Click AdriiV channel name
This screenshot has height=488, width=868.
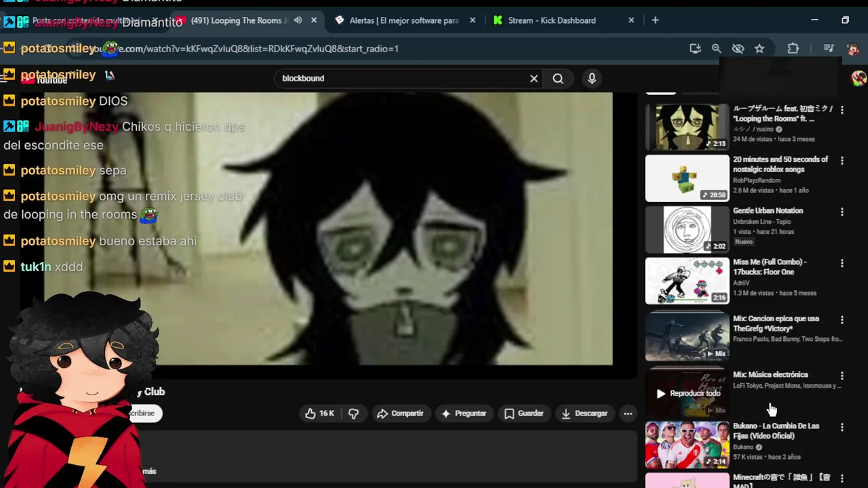pyautogui.click(x=741, y=283)
